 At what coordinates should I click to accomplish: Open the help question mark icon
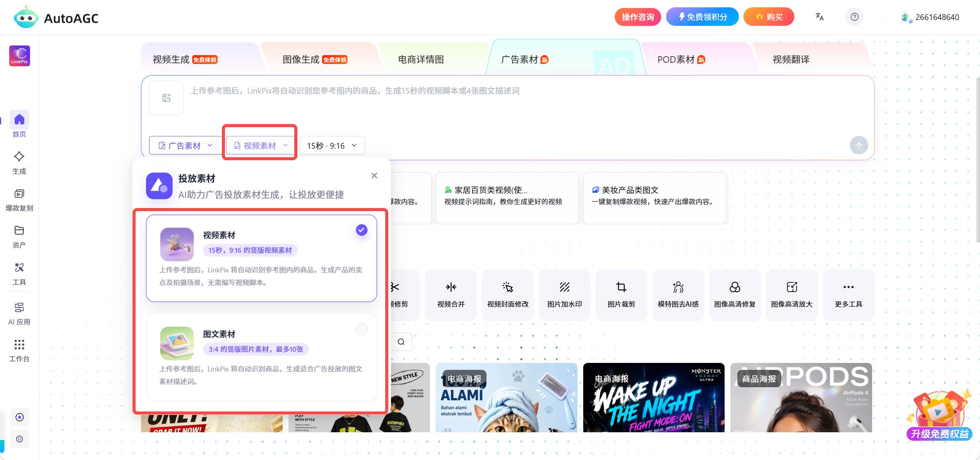[x=854, y=17]
